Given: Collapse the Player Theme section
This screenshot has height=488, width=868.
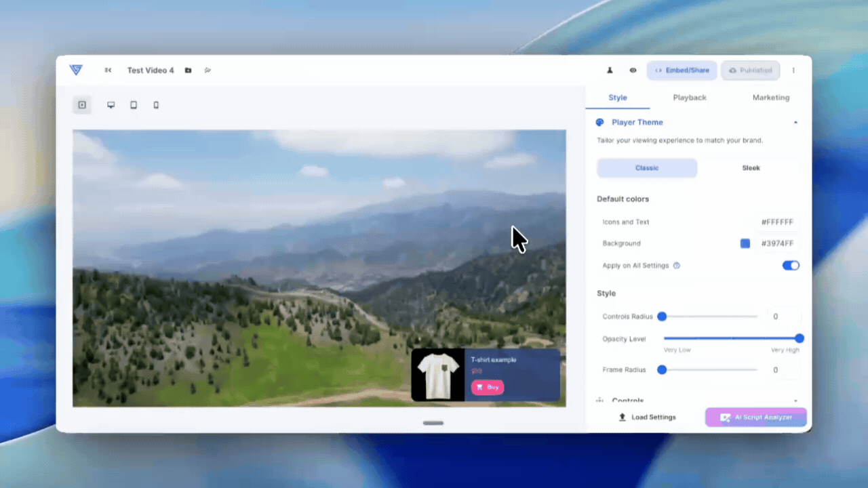Looking at the screenshot, I should click(x=795, y=123).
